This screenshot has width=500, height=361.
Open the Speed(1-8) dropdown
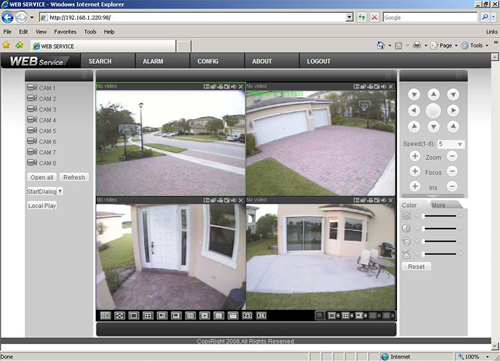pos(451,144)
